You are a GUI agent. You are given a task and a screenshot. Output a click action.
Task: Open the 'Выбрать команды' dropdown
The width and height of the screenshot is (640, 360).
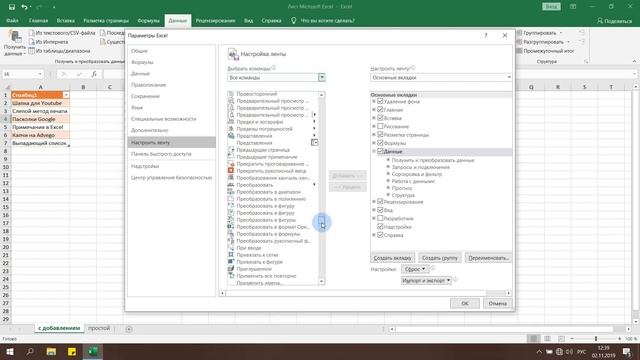[322, 77]
